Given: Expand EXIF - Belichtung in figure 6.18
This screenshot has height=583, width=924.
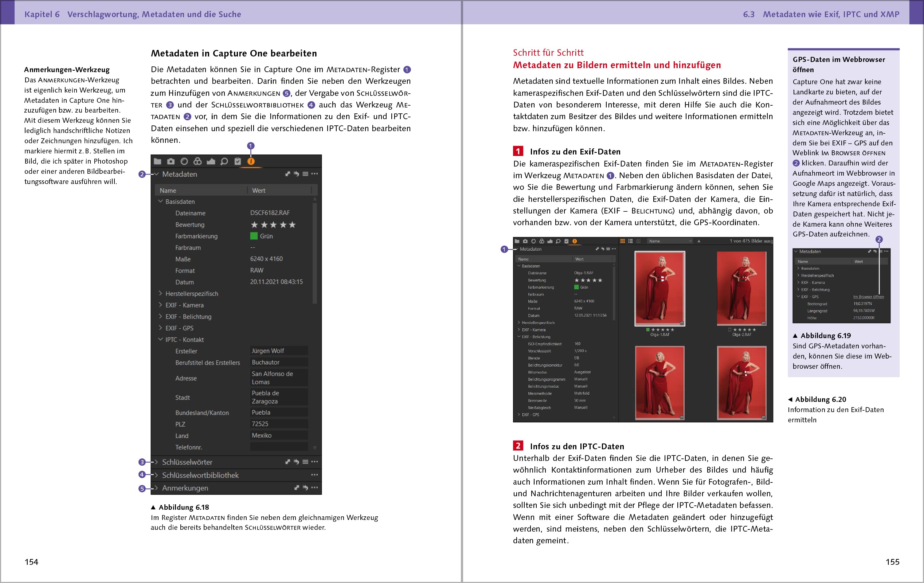Looking at the screenshot, I should (x=160, y=316).
